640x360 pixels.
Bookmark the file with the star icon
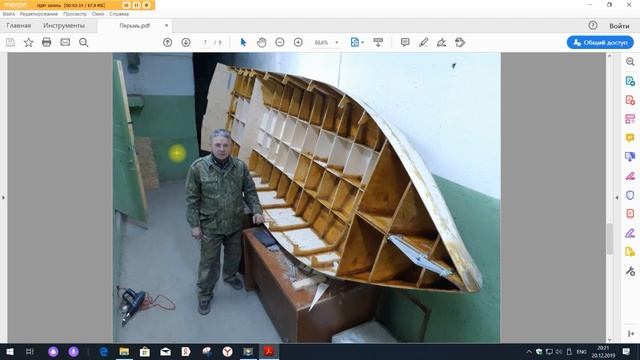point(29,42)
